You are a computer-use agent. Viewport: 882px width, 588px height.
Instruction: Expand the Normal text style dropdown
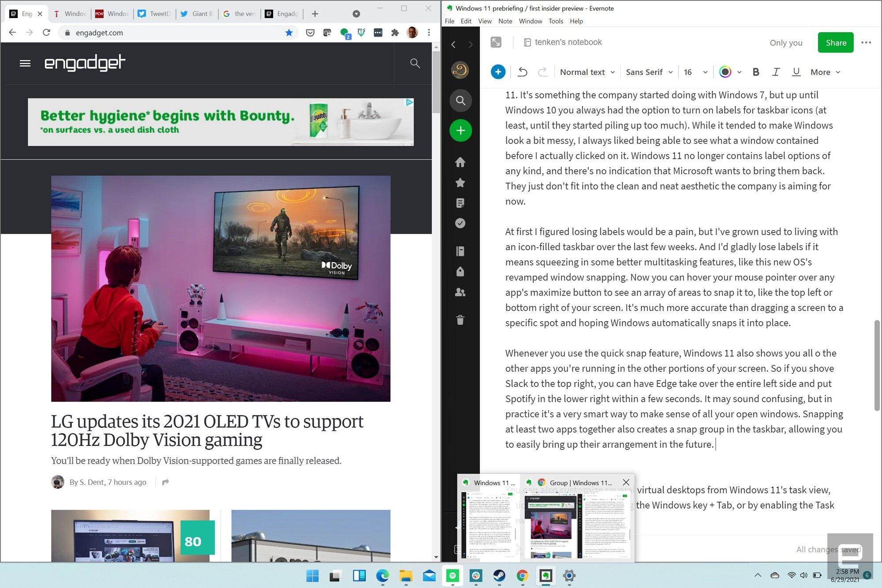tap(587, 72)
